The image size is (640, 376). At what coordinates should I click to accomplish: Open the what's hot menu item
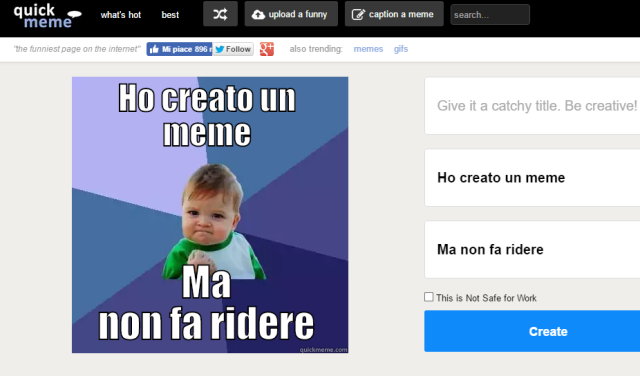121,15
